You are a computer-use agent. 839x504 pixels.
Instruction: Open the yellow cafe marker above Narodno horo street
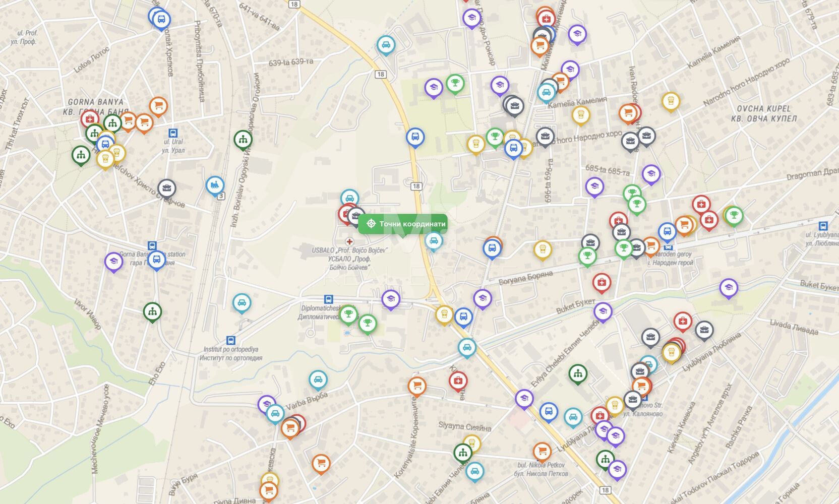pos(581,115)
